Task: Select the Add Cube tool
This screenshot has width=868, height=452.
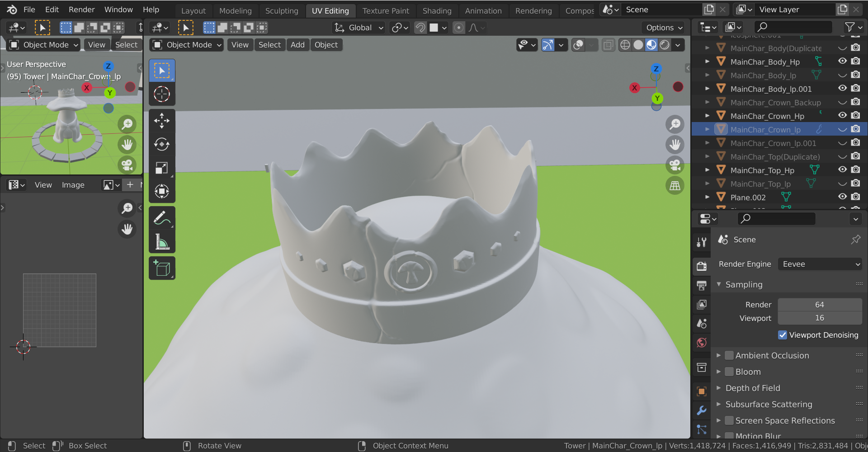Action: [162, 268]
